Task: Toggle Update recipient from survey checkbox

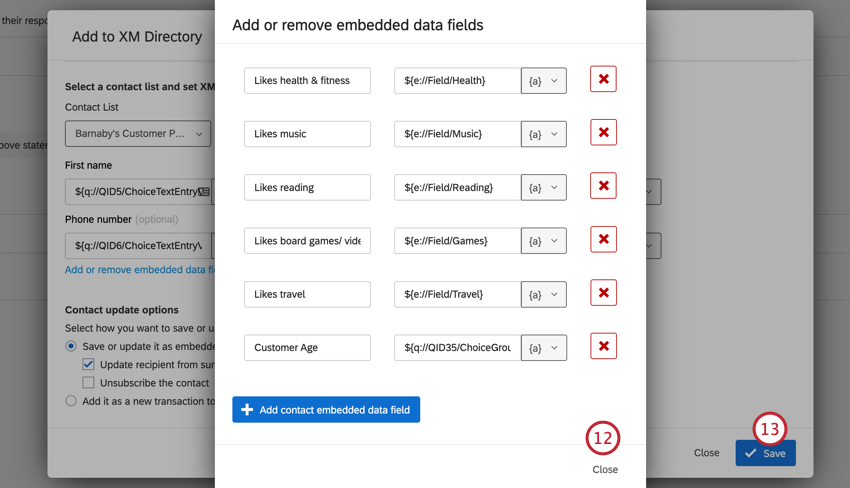Action: point(89,364)
